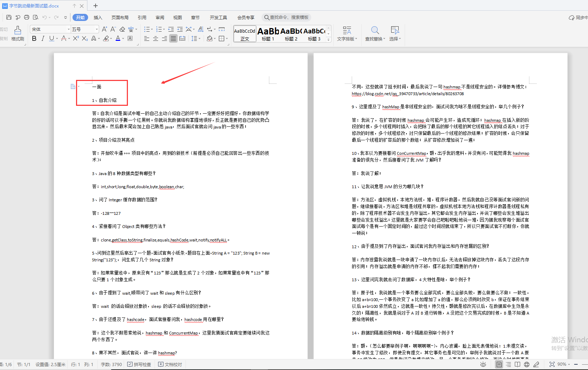Screen dimensions: 588x370
Task: Apply highlight color with marker icon
Action: (x=106, y=38)
